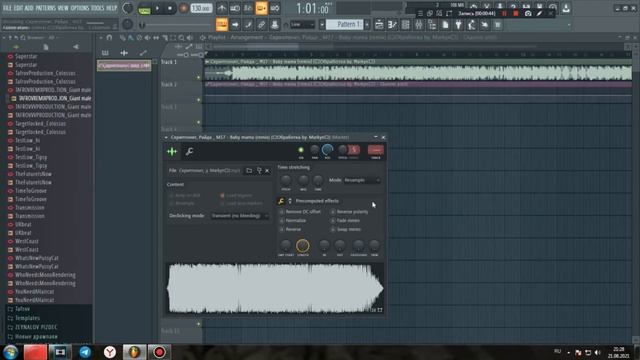640x360 pixels.
Task: Click the transport Stop button
Action: (170, 8)
